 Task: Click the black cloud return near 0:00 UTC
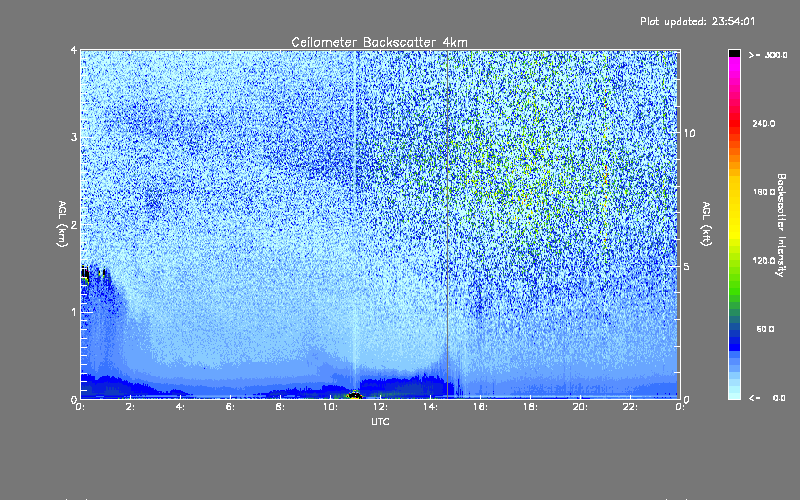[85, 272]
